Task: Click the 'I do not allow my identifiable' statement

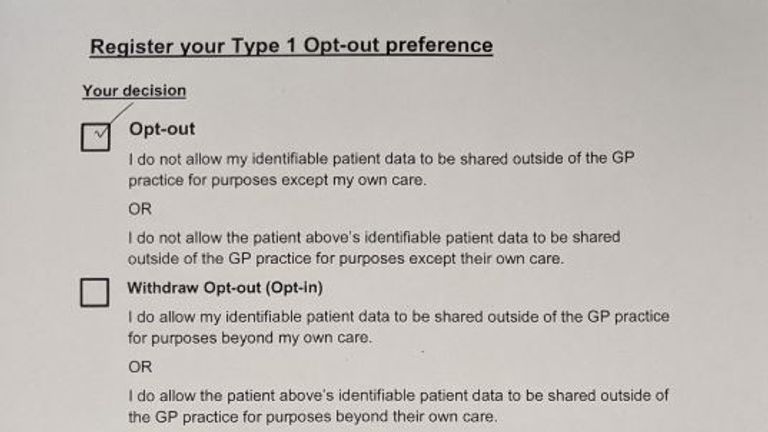Action: point(381,169)
